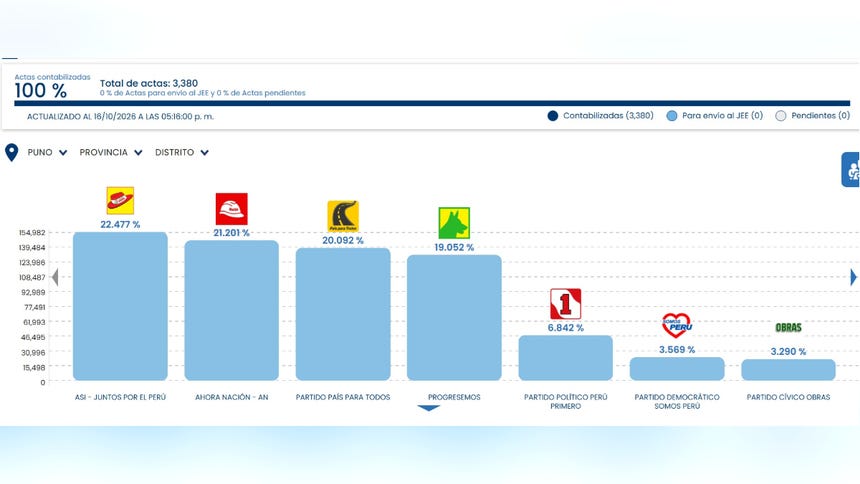
Task: Expand details arrow below Progresemos
Action: pos(428,408)
